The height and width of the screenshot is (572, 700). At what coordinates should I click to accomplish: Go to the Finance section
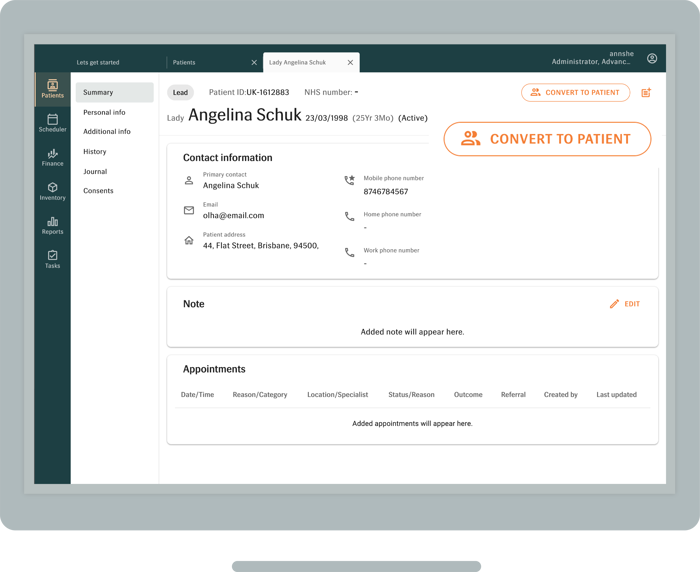tap(53, 158)
